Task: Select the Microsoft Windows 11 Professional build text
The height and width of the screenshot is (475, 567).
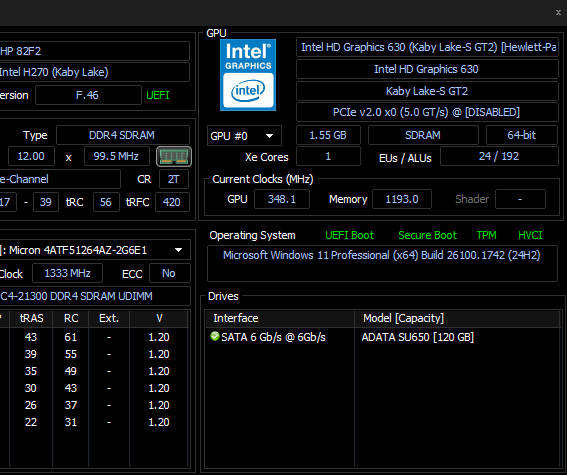Action: (x=381, y=255)
